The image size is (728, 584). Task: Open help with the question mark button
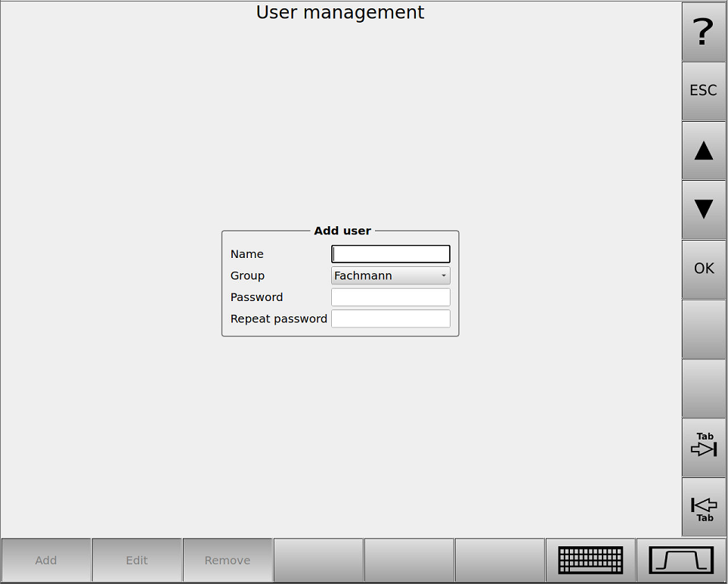tap(703, 31)
